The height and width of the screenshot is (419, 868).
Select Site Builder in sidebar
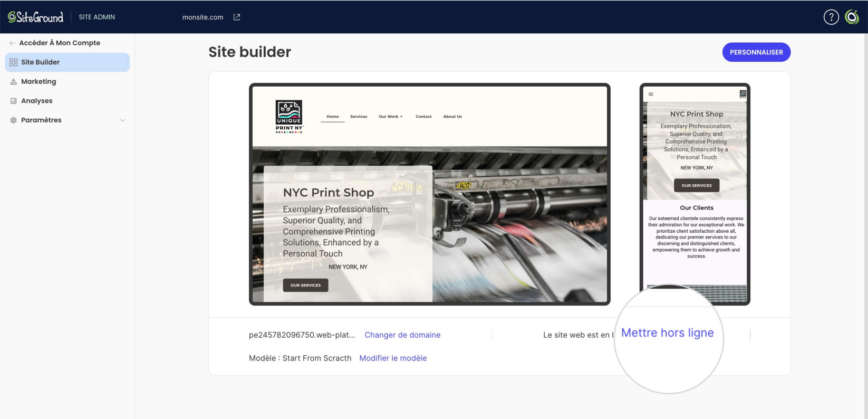tap(67, 62)
